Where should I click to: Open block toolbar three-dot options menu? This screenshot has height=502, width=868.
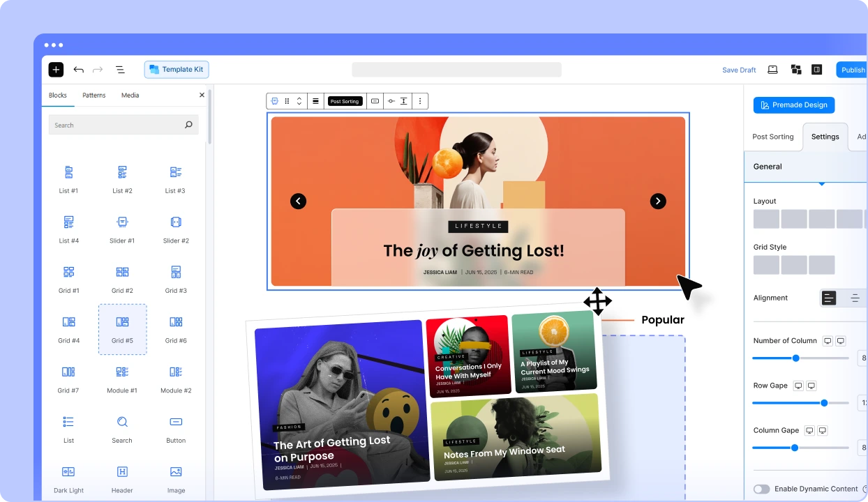420,101
